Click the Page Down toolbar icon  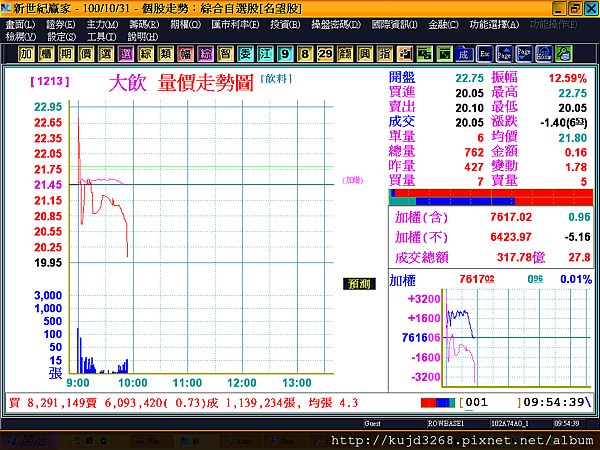click(x=524, y=54)
